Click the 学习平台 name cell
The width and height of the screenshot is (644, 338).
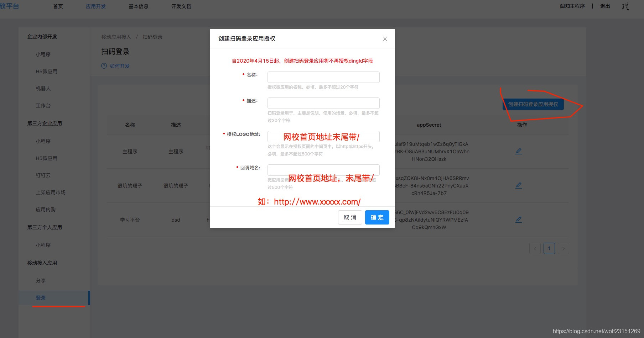coord(130,220)
